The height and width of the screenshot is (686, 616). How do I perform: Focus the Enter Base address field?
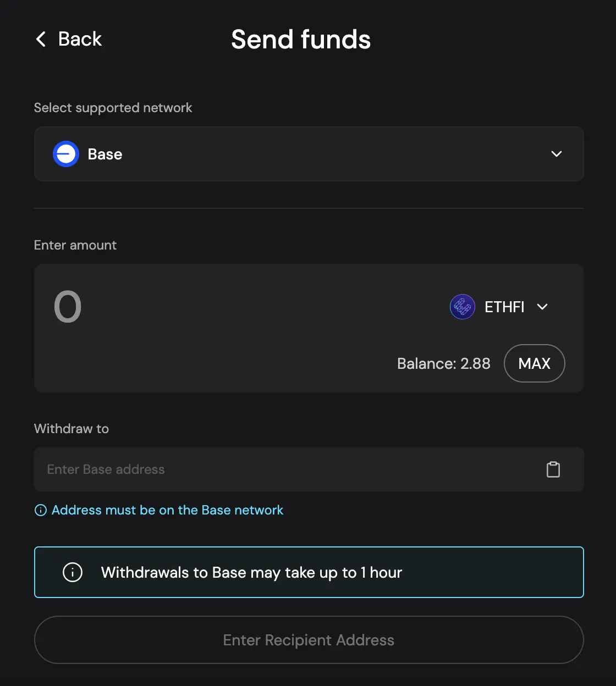(x=286, y=469)
